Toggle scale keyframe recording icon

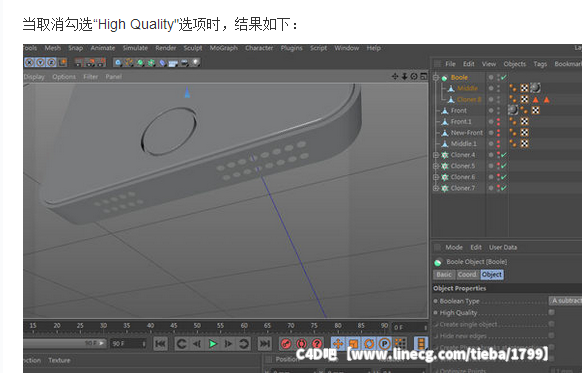(x=353, y=344)
